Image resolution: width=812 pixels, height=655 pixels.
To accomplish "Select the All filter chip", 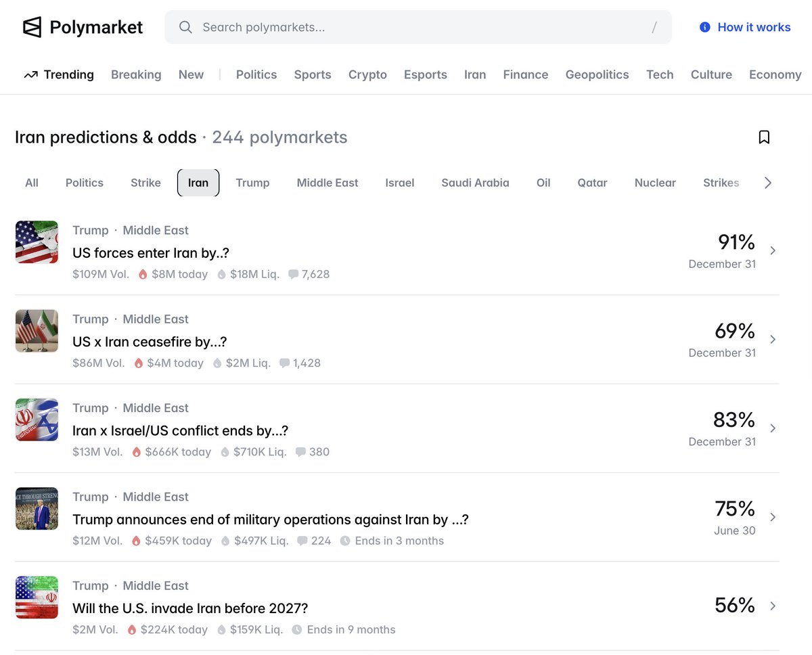I will [x=32, y=183].
